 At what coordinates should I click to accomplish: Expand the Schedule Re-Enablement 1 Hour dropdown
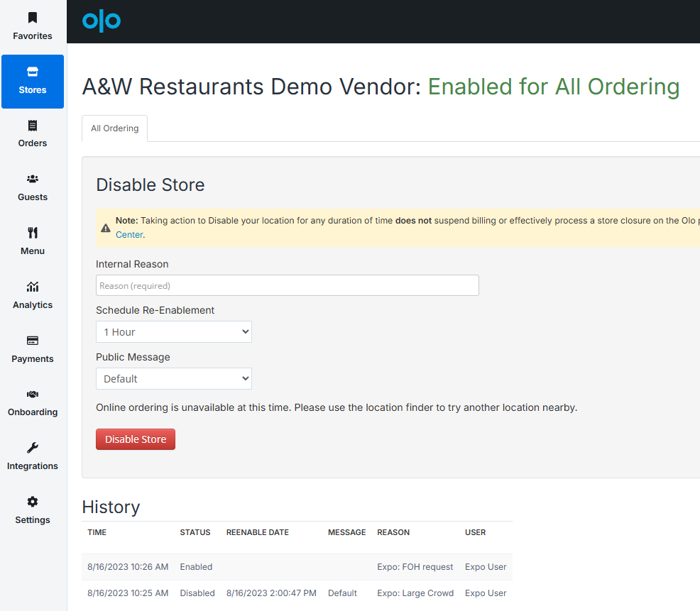point(174,331)
